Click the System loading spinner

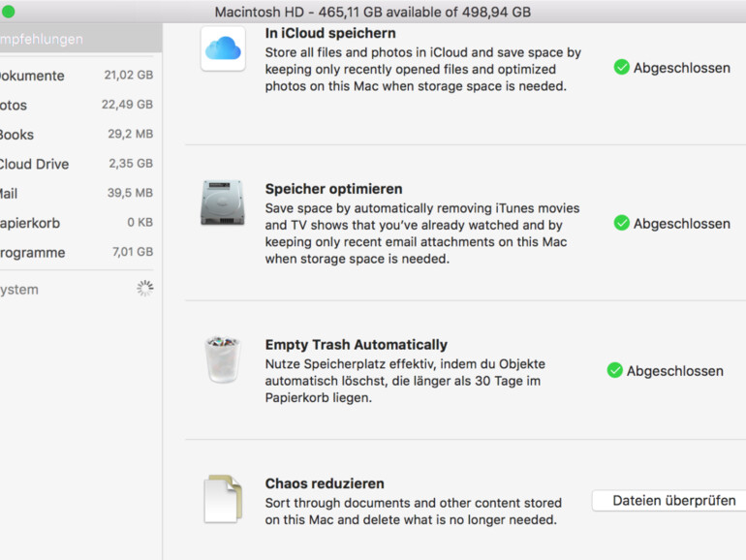point(144,288)
